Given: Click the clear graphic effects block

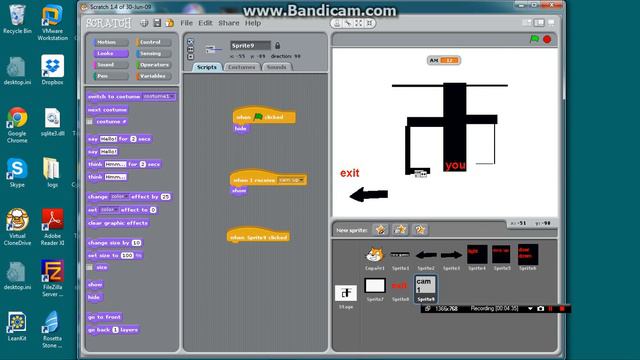Looking at the screenshot, I should click(x=118, y=223).
